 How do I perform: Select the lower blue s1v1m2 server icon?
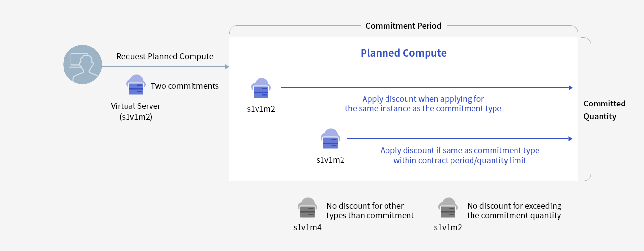[330, 139]
